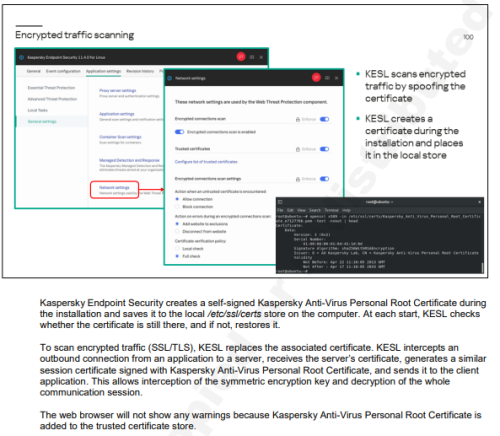Open the guide icon in the Network settings title bar
500x436 pixels.
(x=327, y=78)
